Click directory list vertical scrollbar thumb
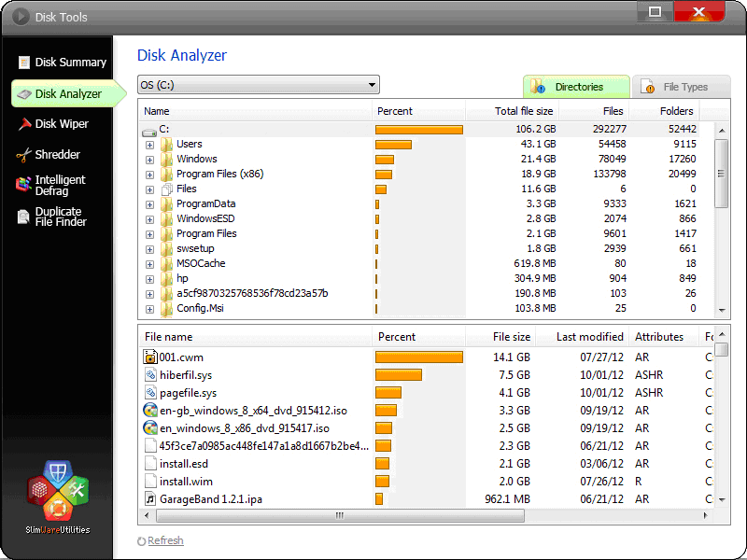 [x=721, y=174]
